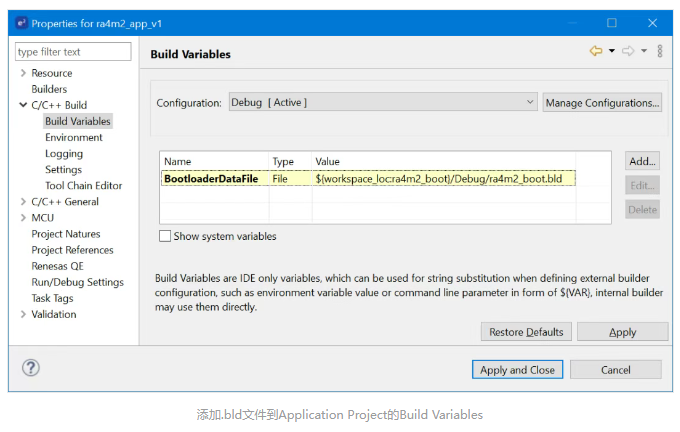Select Task Tags item

tap(52, 298)
